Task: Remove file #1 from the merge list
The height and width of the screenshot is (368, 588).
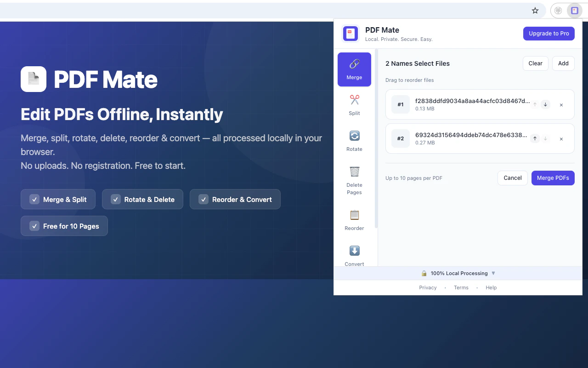Action: pos(561,105)
